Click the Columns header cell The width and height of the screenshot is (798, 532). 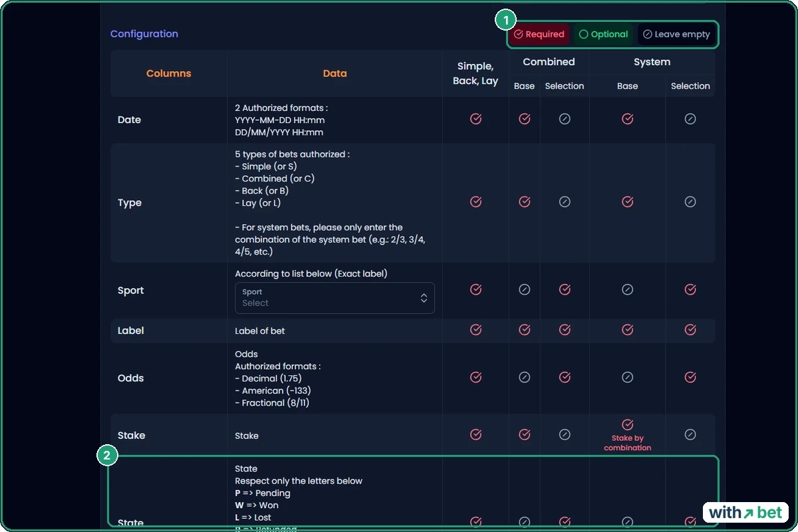point(169,74)
